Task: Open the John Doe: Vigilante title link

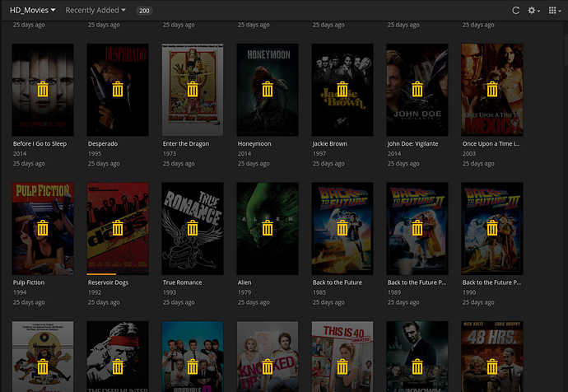Action: click(412, 144)
